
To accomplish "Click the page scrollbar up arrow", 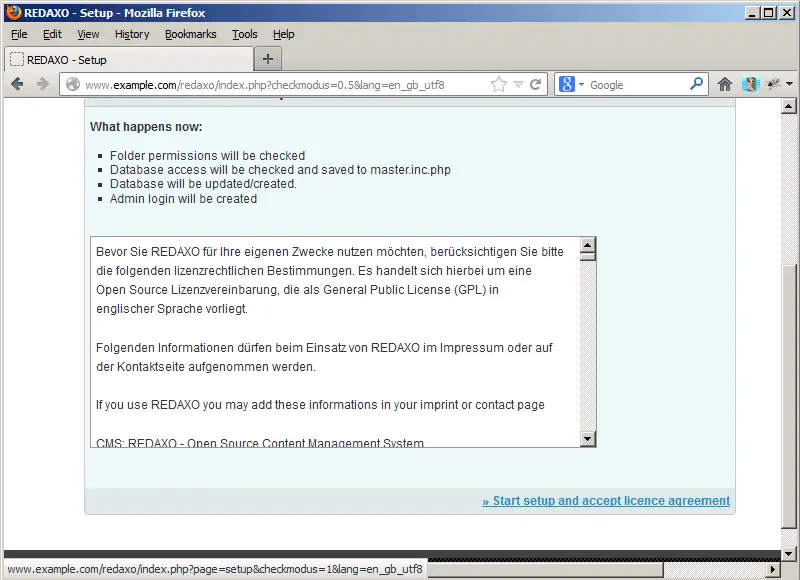I will pyautogui.click(x=788, y=106).
